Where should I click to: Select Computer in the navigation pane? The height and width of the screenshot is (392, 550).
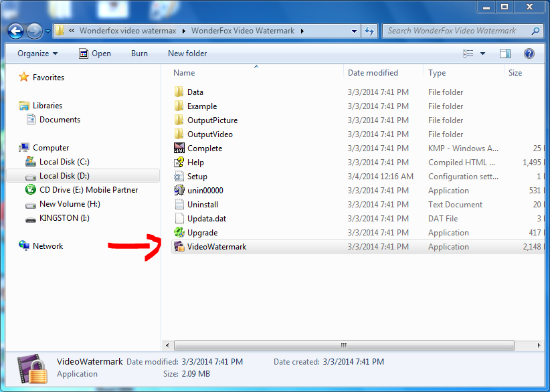[x=50, y=148]
